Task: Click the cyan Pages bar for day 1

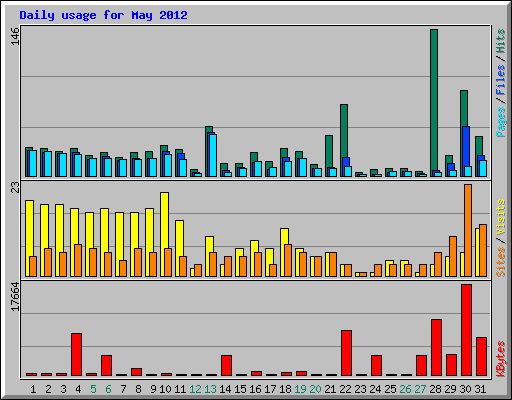Action: pos(33,163)
